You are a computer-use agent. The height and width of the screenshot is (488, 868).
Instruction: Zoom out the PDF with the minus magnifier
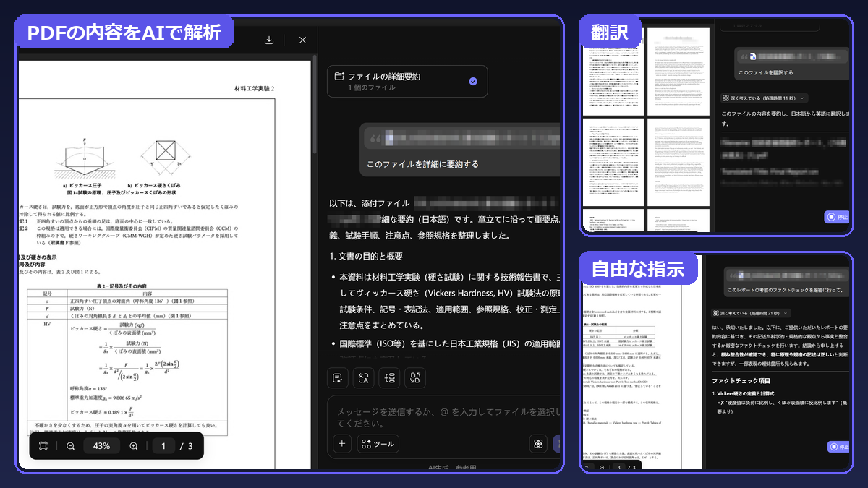pos(70,446)
